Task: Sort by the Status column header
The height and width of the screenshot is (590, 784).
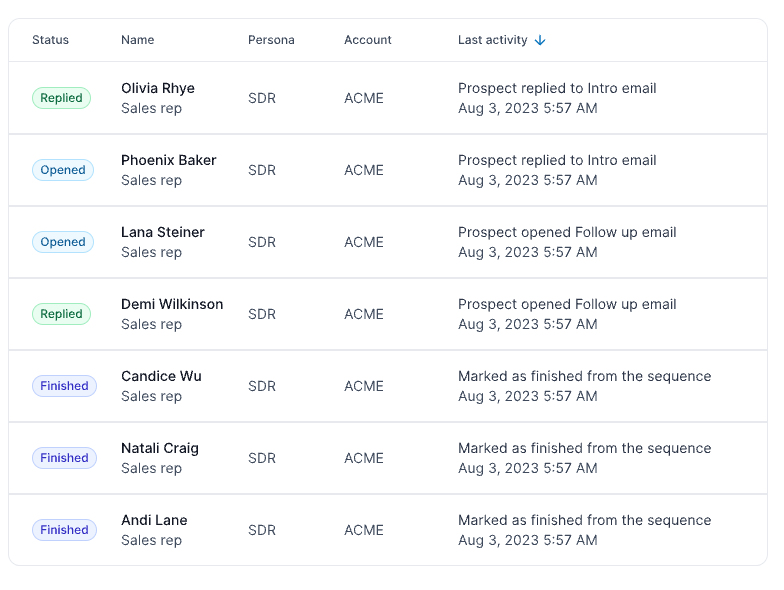Action: pyautogui.click(x=50, y=40)
